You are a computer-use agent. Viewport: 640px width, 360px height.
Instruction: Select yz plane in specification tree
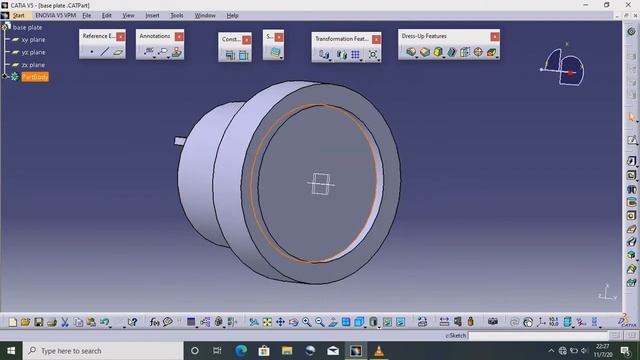click(33, 52)
